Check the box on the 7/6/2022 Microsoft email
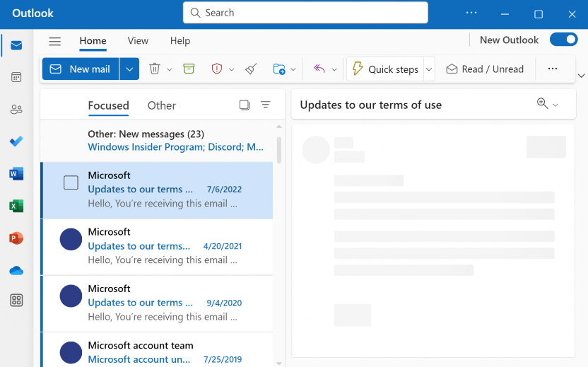The height and width of the screenshot is (367, 588). [x=71, y=182]
